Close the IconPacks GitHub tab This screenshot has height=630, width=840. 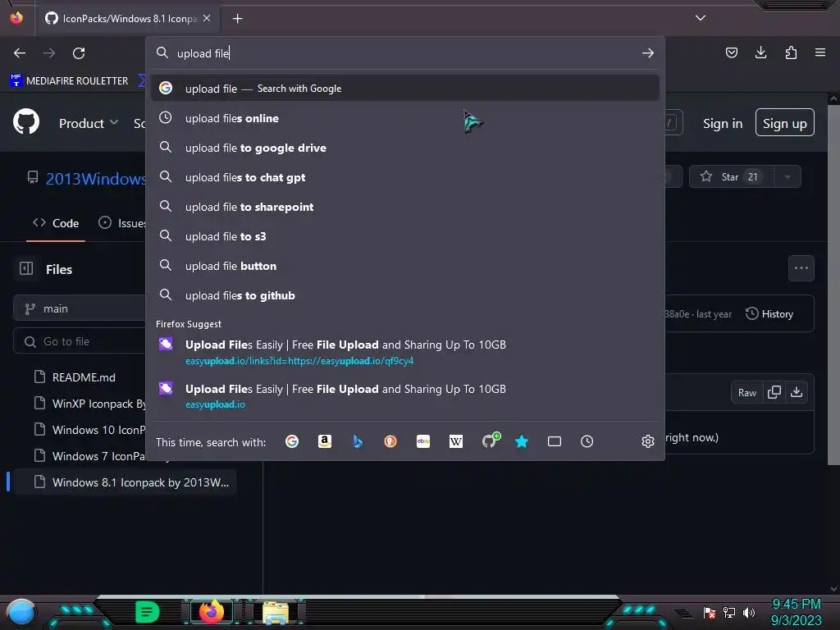click(x=207, y=18)
